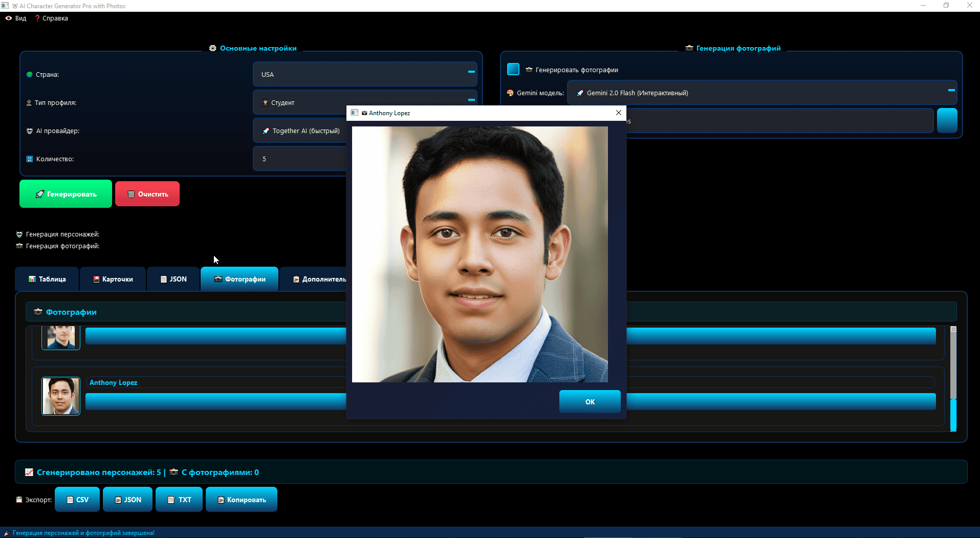This screenshot has width=980, height=538.
Task: Expand the Gemini модель dropdown
Action: click(762, 93)
